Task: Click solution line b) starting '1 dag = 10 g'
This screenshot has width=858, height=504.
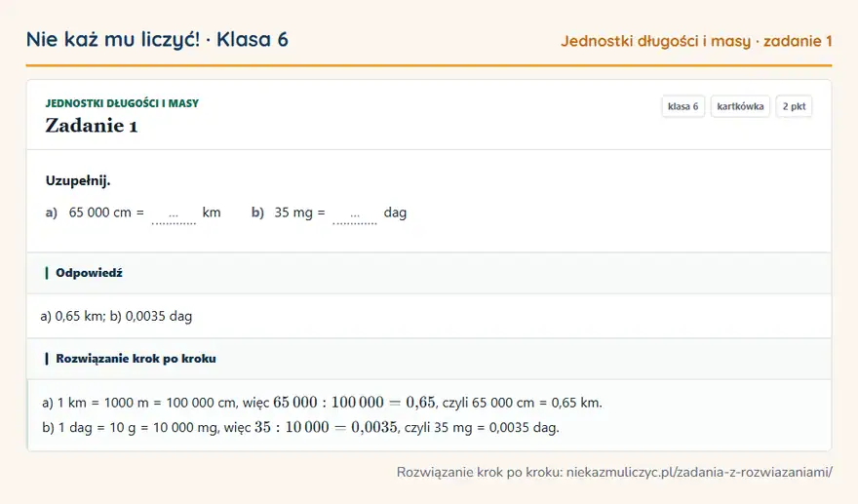Action: pos(300,427)
